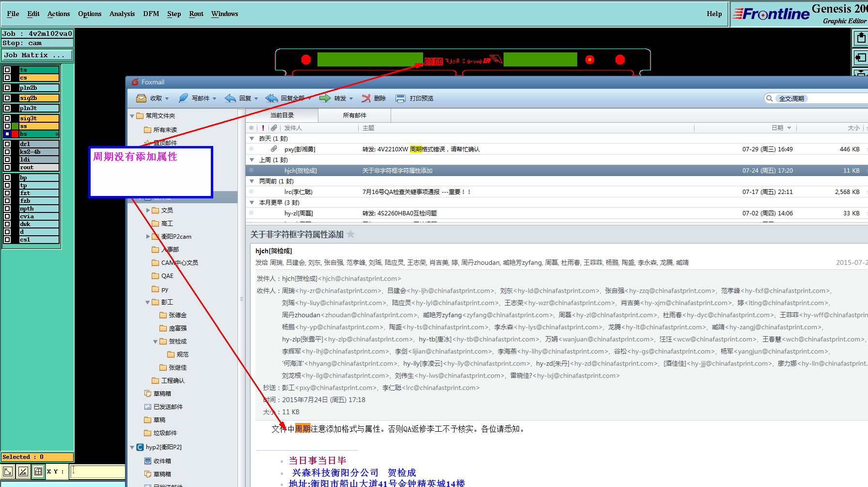Screen dimensions: 868x487
Task: Collapse the 本月更早 mail group
Action: pos(252,203)
